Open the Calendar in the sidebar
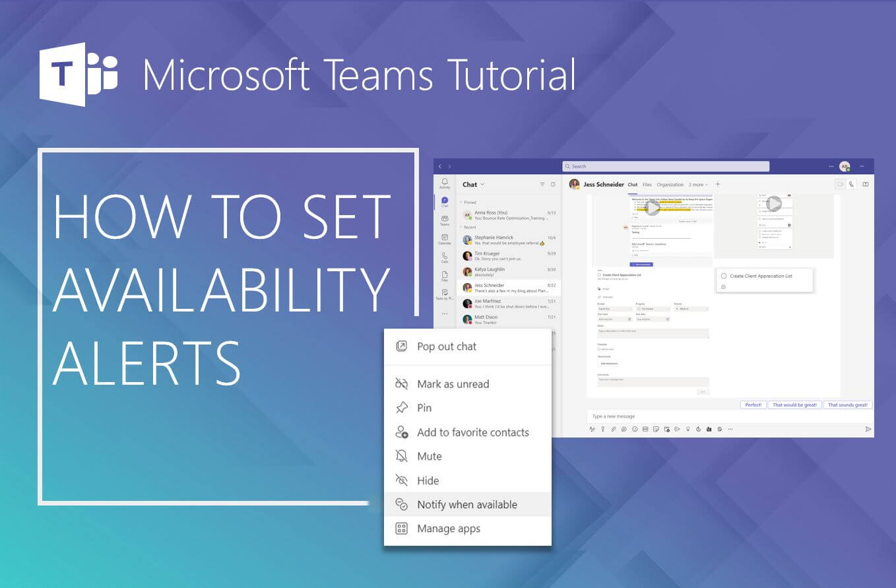The height and width of the screenshot is (588, 896). click(x=445, y=239)
